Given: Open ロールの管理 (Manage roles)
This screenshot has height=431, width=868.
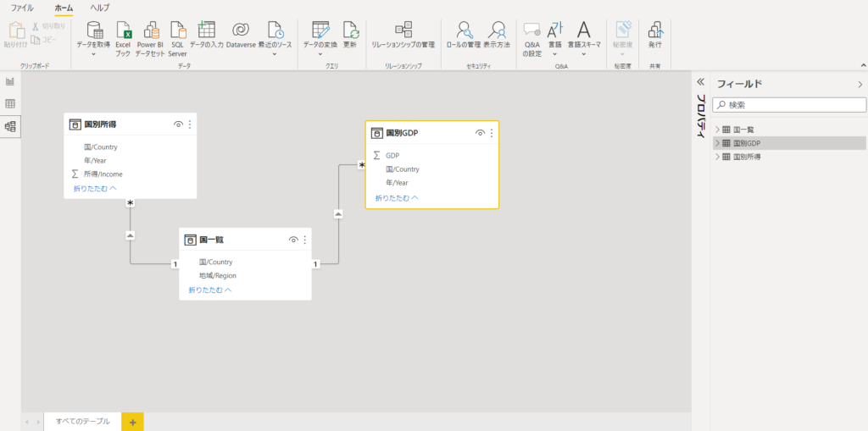Looking at the screenshot, I should pos(464,30).
